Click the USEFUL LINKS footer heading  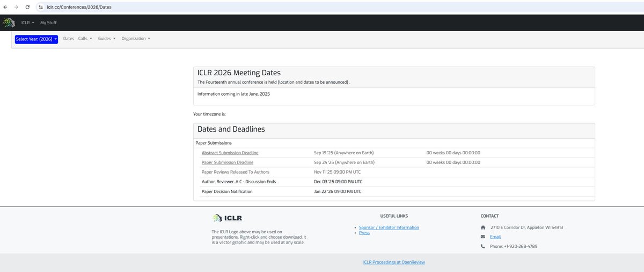394,216
